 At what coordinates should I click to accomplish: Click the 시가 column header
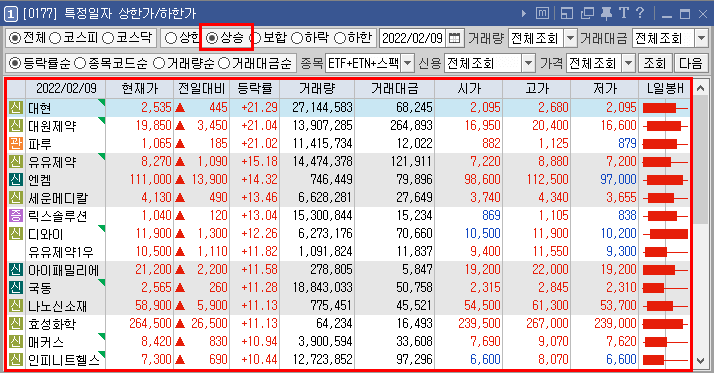469,88
